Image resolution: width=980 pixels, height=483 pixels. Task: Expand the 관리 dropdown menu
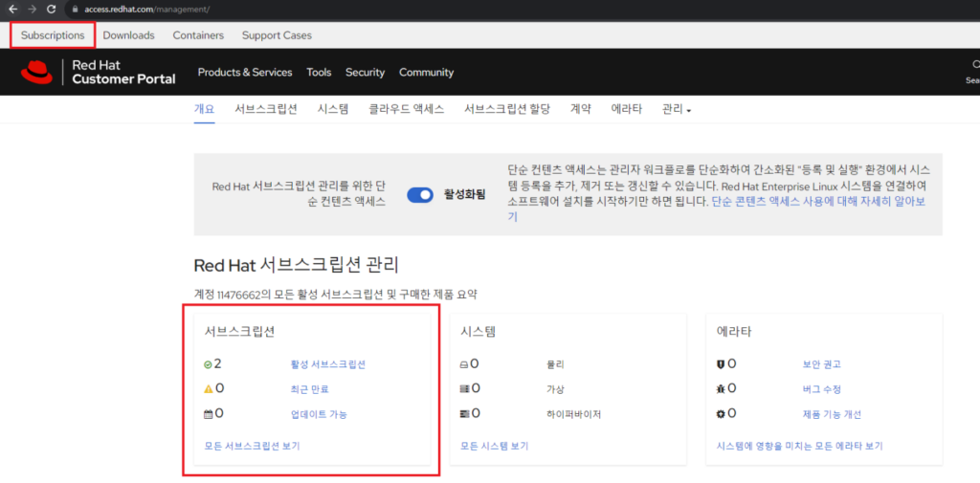point(677,109)
